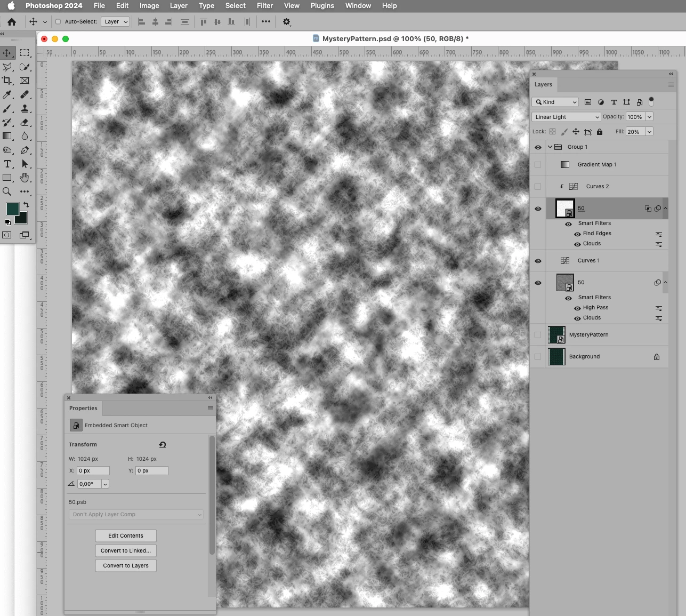
Task: Show the Curves 2 layer
Action: (x=538, y=187)
